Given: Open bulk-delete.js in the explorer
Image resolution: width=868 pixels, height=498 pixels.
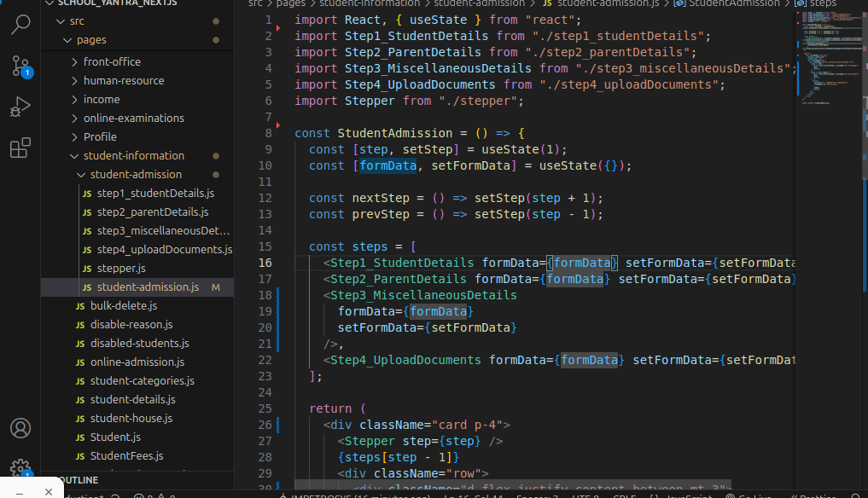Looking at the screenshot, I should (123, 306).
